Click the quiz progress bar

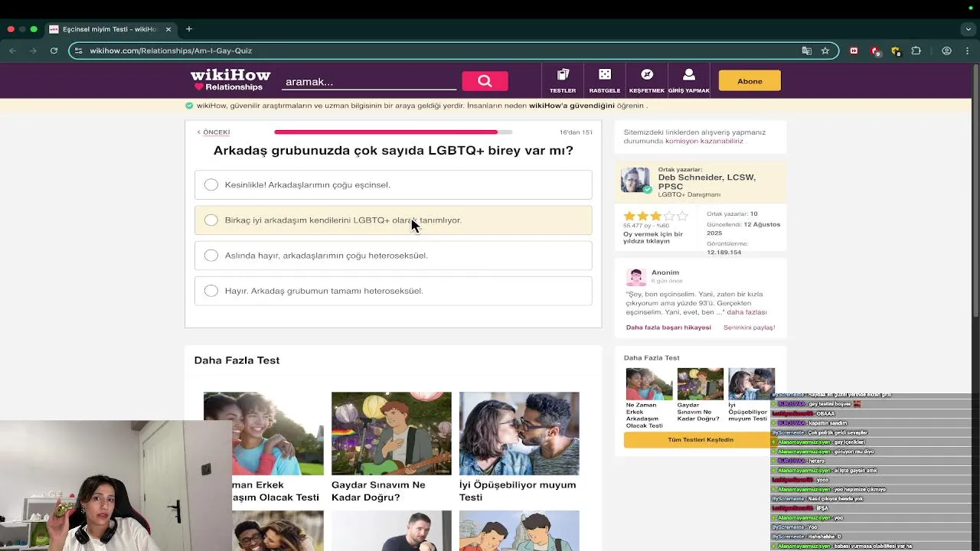click(393, 132)
